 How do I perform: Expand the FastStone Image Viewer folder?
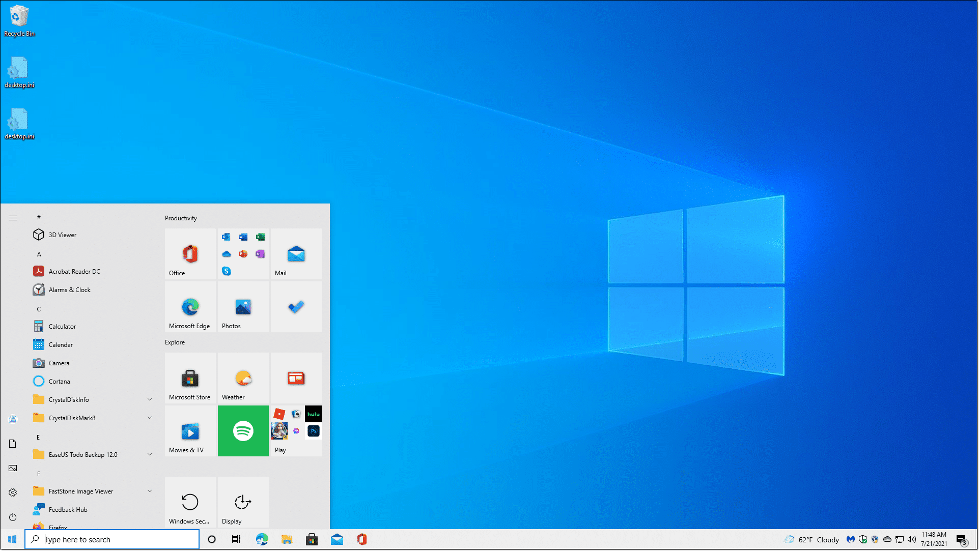(93, 491)
